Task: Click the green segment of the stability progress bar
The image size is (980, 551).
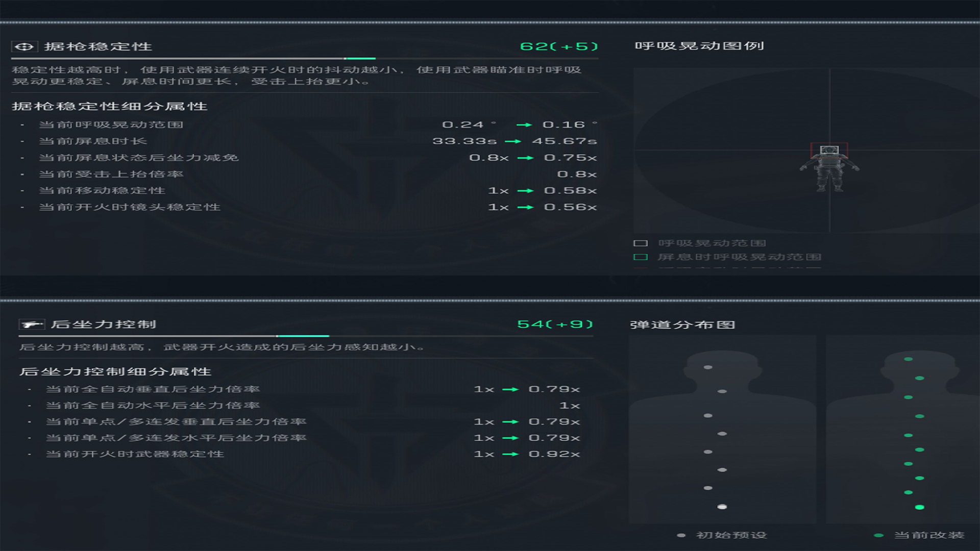Action: [x=360, y=59]
